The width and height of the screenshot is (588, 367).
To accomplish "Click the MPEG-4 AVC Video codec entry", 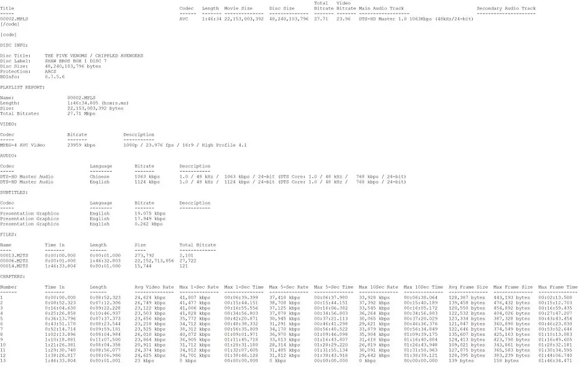I will point(22,145).
